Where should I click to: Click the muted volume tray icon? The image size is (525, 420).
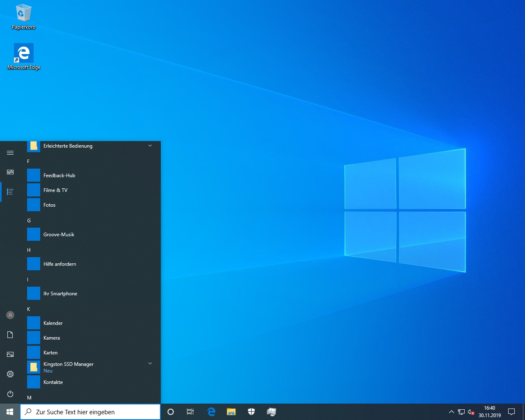coord(471,412)
